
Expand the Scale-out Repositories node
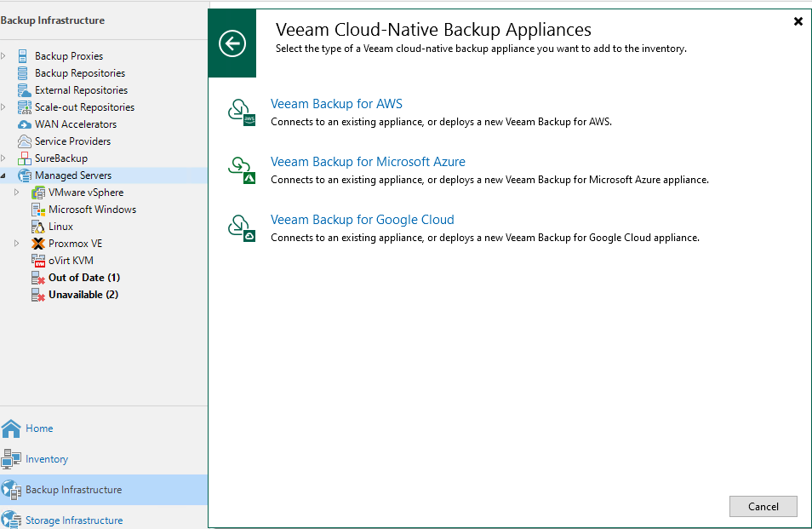[3, 107]
